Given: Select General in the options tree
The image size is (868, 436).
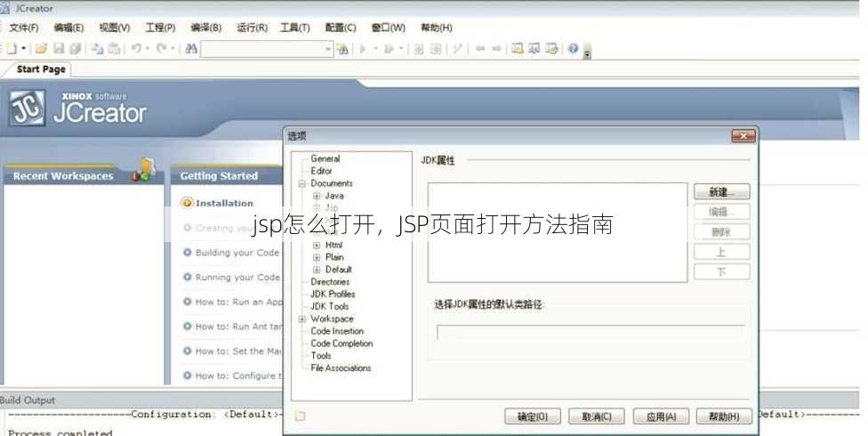Looking at the screenshot, I should (325, 158).
